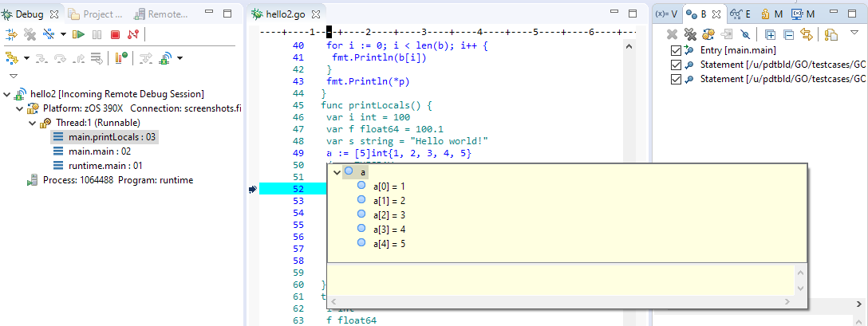Click Collapse All in Breakpoints toolbar

tap(789, 34)
